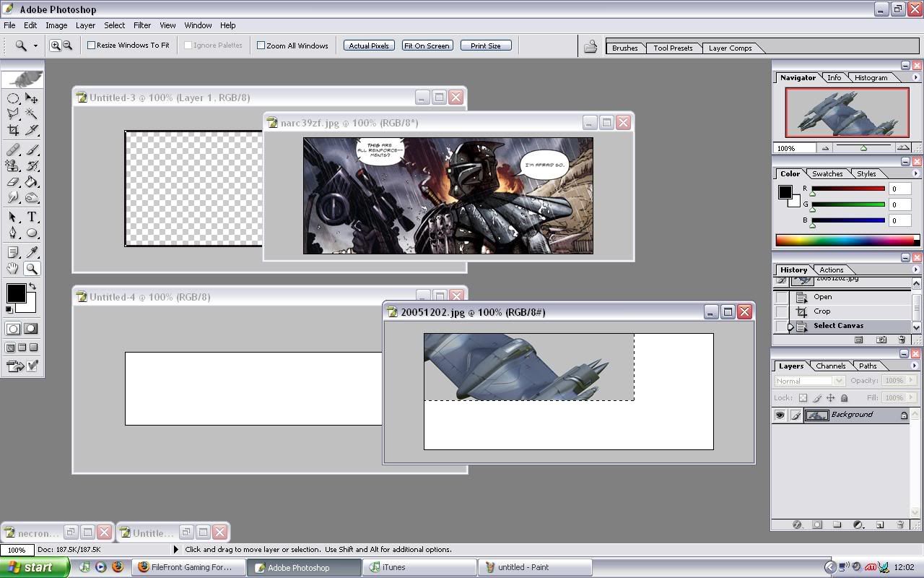924x578 pixels.
Task: Switch to Standard editing mode
Action: [x=13, y=328]
